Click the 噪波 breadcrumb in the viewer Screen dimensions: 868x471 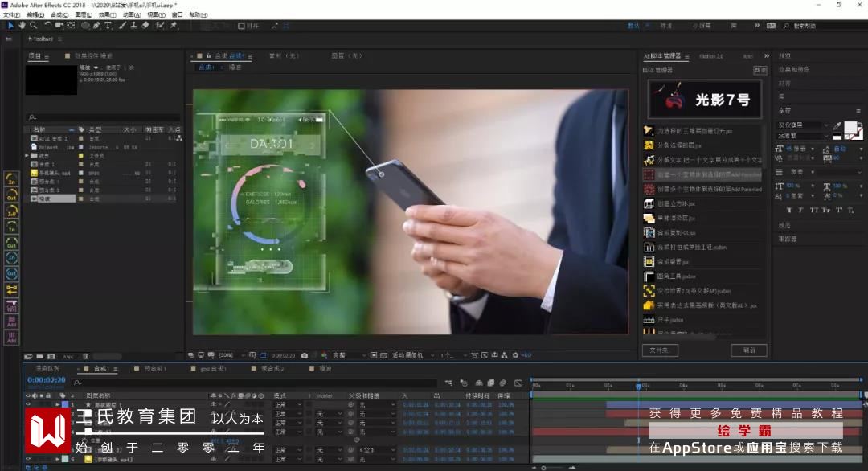[x=235, y=67]
